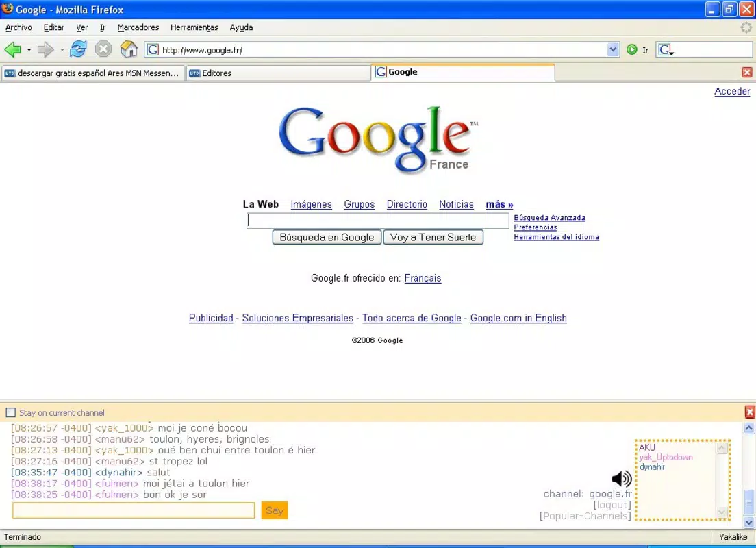Open the Imágenes link
This screenshot has height=548, width=756.
[311, 204]
